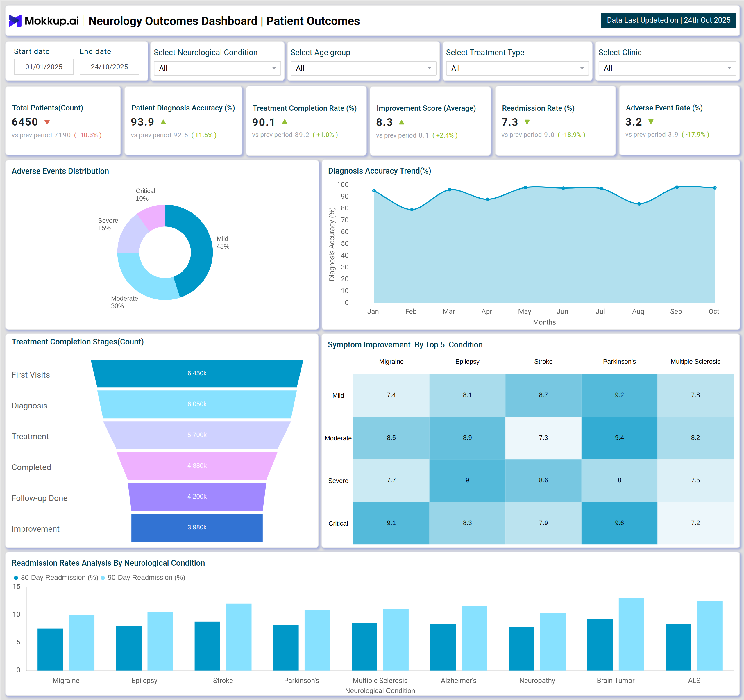
Task: Click the Readmission Rate green down arrow
Action: pyautogui.click(x=527, y=122)
